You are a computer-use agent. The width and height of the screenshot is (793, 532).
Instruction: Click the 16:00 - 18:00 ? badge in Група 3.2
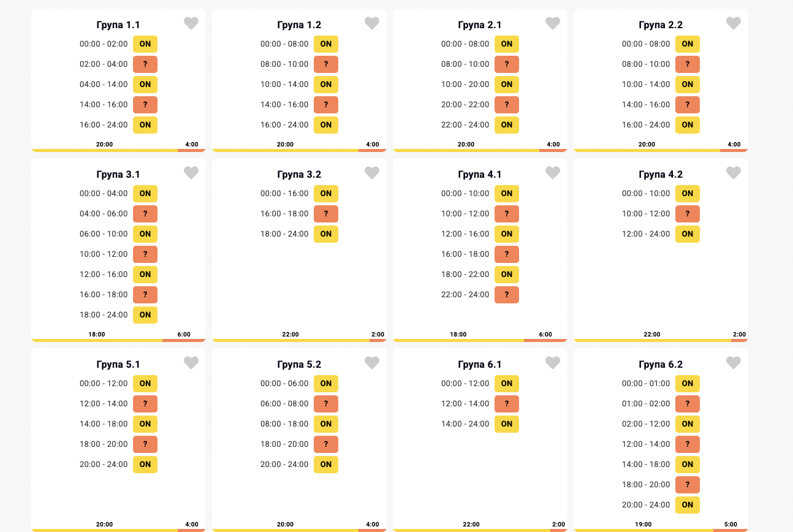[x=326, y=214]
